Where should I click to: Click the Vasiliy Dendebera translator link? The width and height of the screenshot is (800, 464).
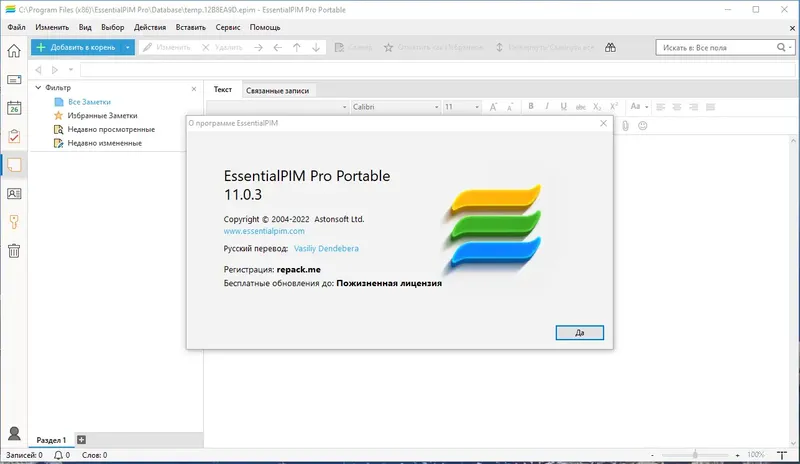[326, 249]
